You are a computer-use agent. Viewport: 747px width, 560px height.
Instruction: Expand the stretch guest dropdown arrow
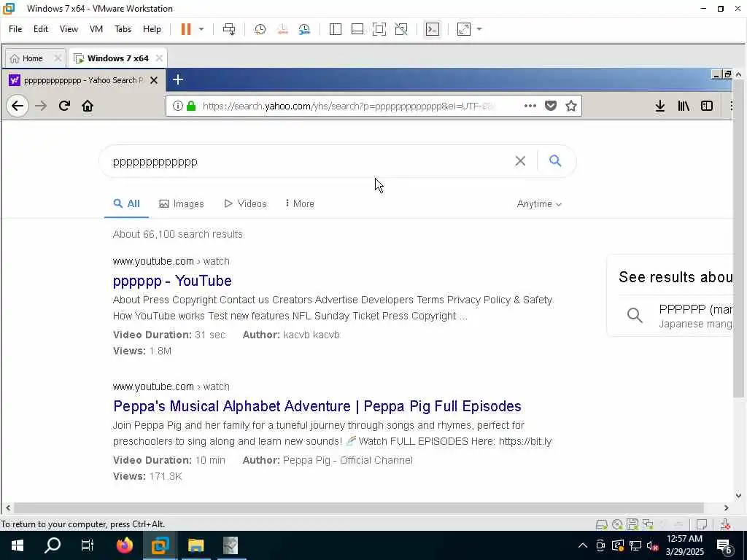pyautogui.click(x=479, y=29)
